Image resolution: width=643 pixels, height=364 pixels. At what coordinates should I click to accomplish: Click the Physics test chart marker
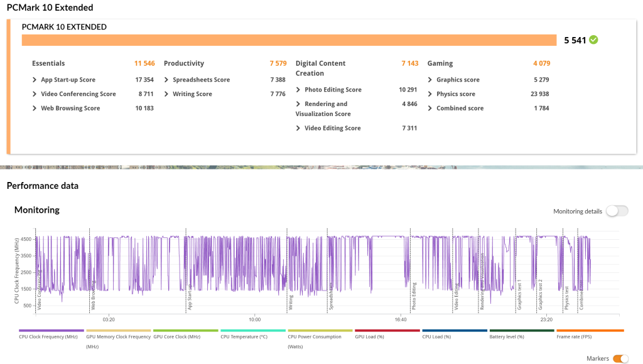[566, 298]
